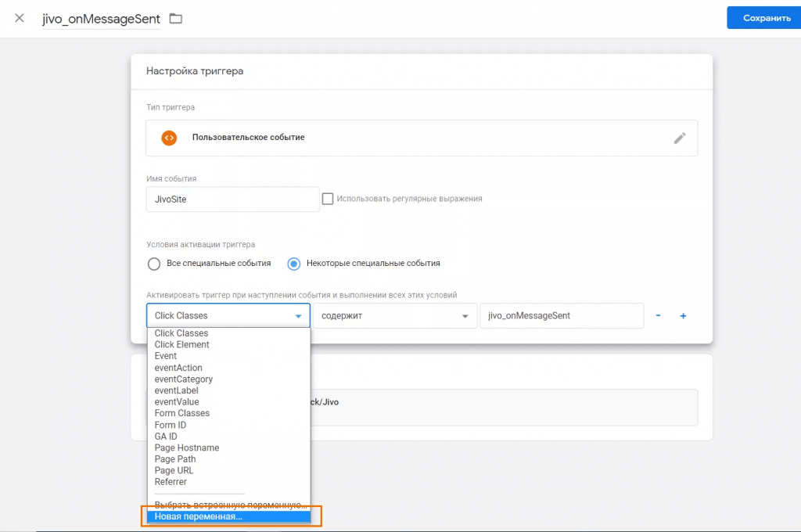
Task: Choose "Click Element" from the variable list
Action: click(181, 344)
